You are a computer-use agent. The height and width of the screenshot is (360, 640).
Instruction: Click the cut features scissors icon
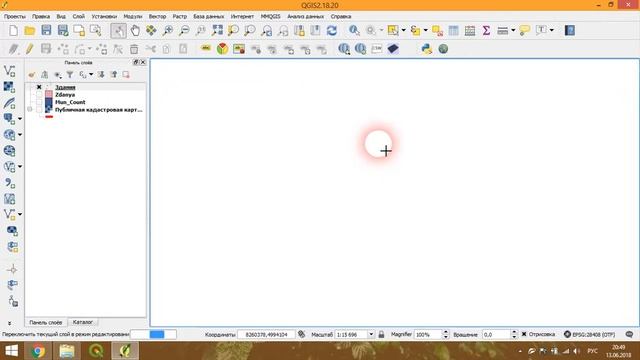pyautogui.click(x=151, y=49)
